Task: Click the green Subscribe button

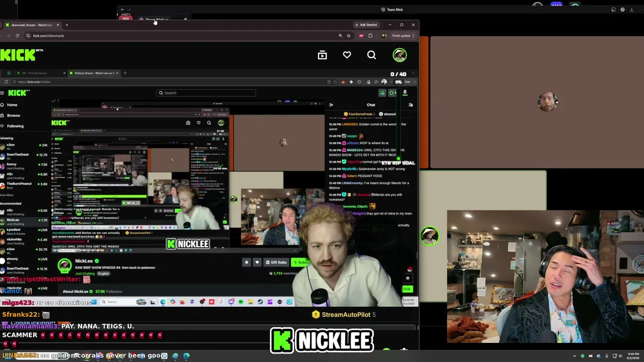Action: pos(300,262)
